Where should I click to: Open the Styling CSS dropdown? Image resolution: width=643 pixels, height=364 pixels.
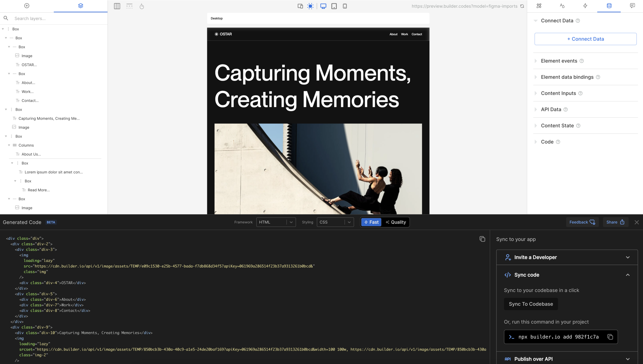coord(335,222)
